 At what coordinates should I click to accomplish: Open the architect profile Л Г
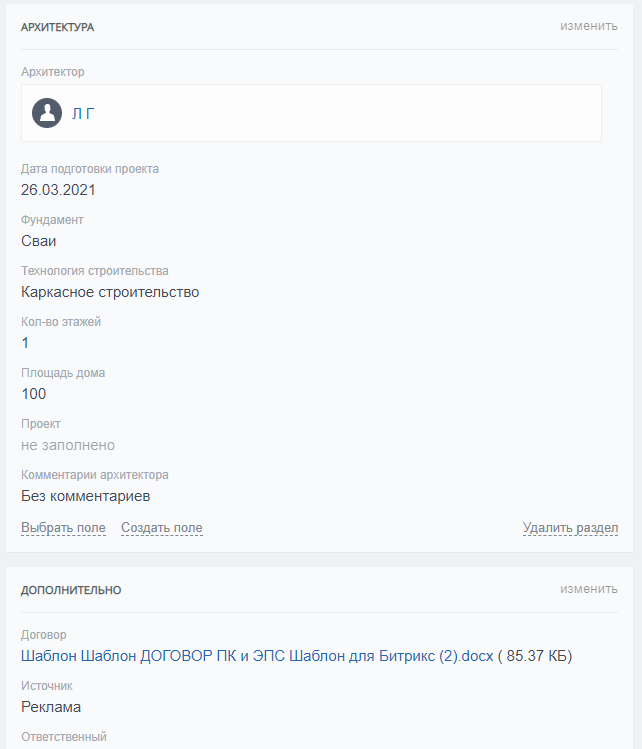(83, 114)
